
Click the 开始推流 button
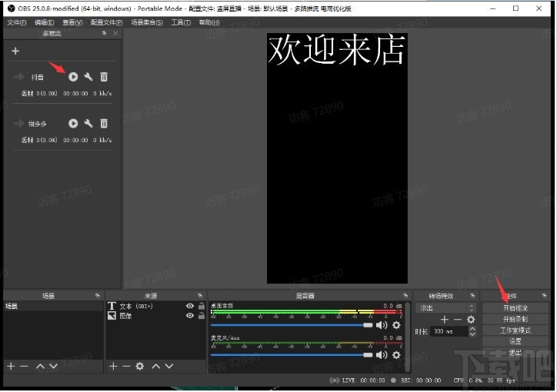tap(515, 308)
